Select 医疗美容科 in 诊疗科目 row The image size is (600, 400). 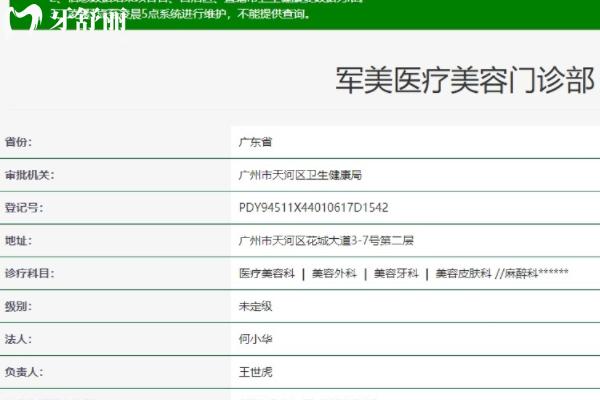coord(267,274)
